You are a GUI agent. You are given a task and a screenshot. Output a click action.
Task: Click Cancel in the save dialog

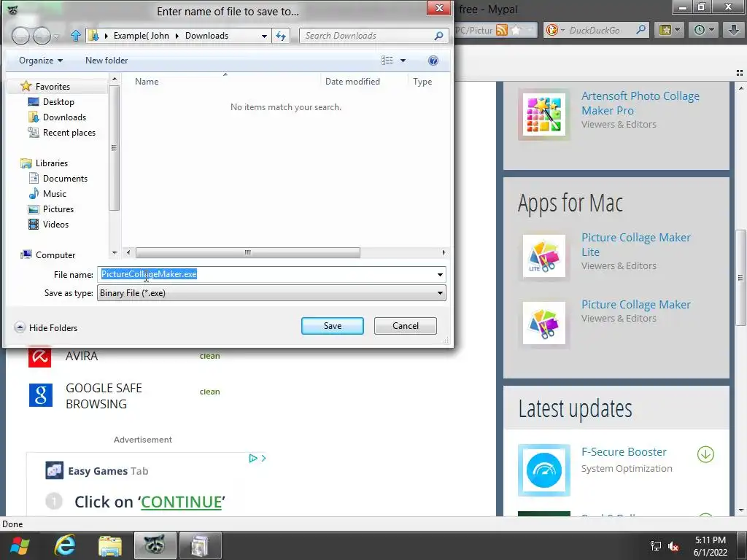tap(406, 326)
